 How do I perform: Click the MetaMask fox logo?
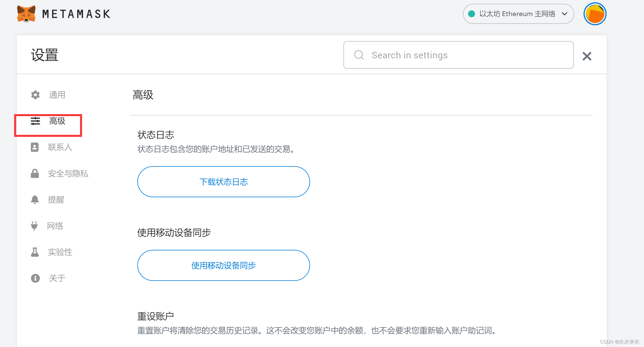pyautogui.click(x=26, y=14)
